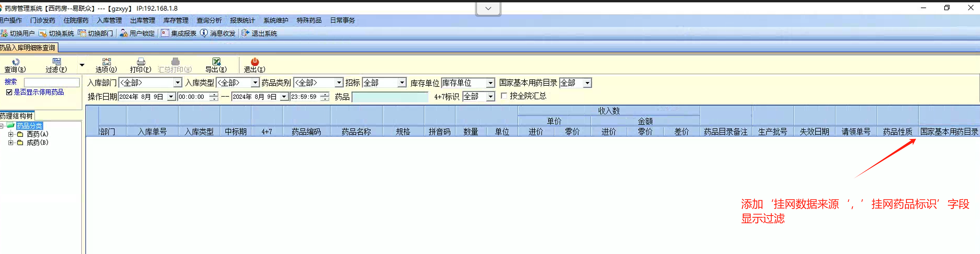
Task: Click the 导出(E) Excel export icon
Action: pyautogui.click(x=216, y=62)
